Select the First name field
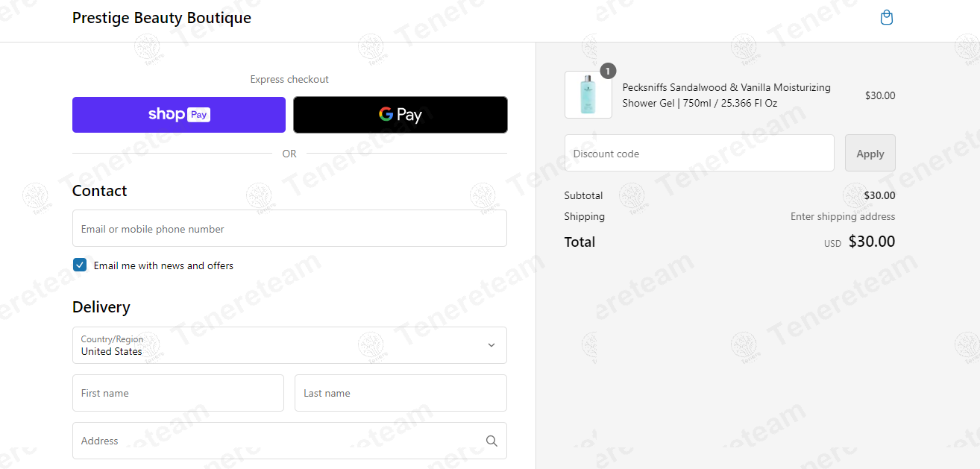This screenshot has height=469, width=980. pyautogui.click(x=178, y=393)
